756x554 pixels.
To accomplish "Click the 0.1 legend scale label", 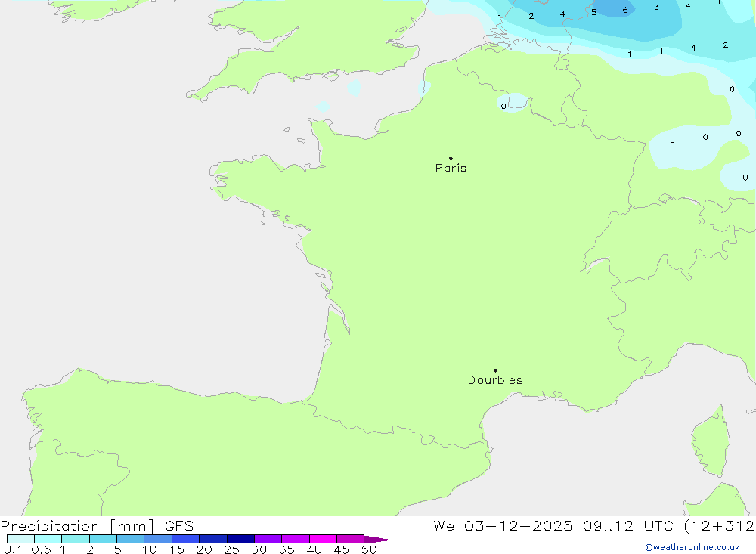I will point(13,549).
